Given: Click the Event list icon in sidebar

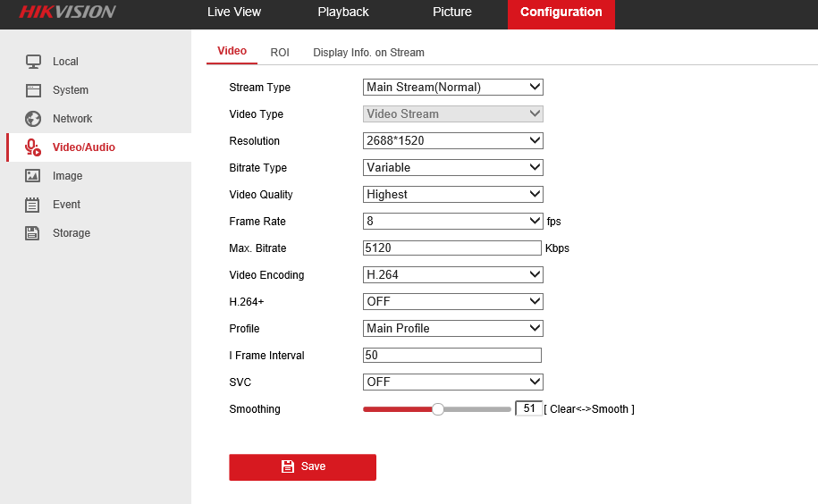Looking at the screenshot, I should [x=33, y=205].
